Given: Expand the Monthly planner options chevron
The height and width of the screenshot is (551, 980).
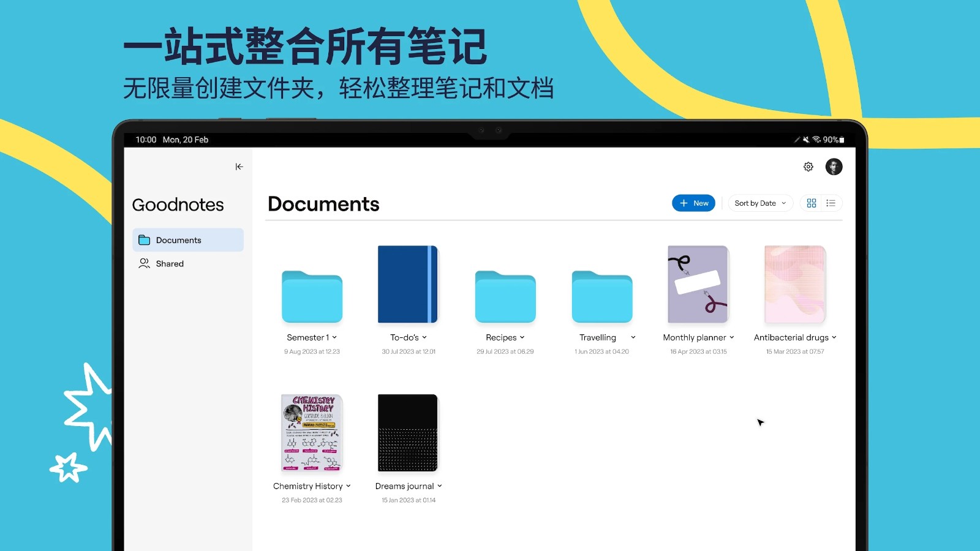Looking at the screenshot, I should [x=731, y=337].
